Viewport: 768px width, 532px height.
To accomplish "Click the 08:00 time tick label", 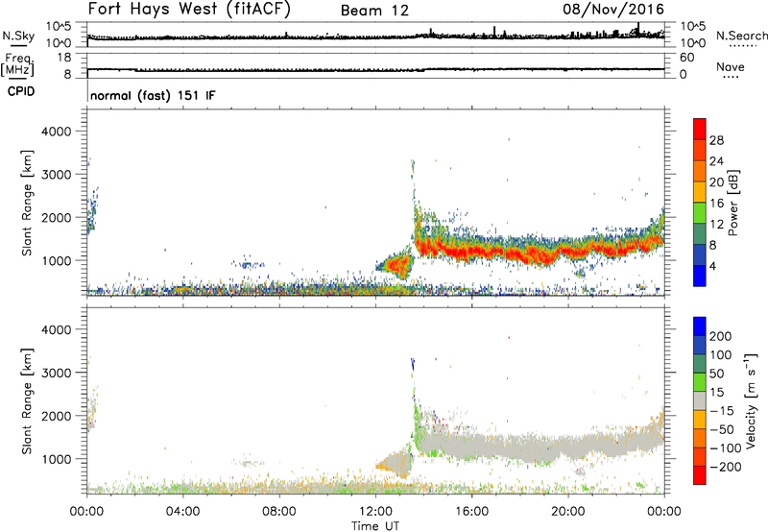I will tap(279, 512).
